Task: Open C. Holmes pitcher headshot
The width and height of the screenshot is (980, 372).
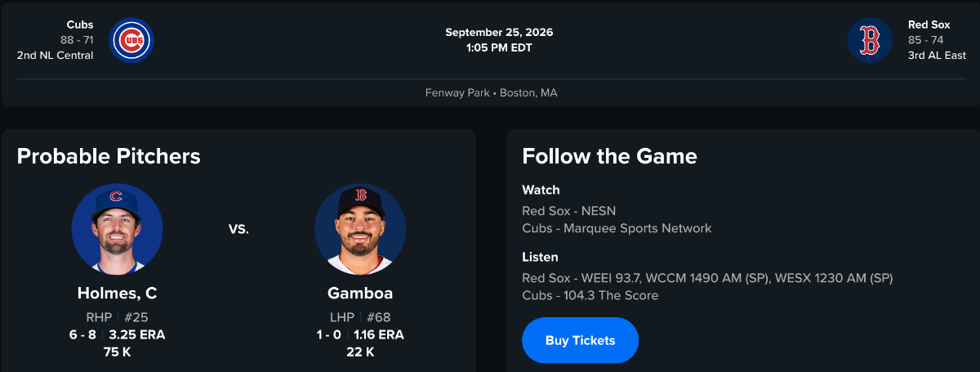Action: point(117,229)
